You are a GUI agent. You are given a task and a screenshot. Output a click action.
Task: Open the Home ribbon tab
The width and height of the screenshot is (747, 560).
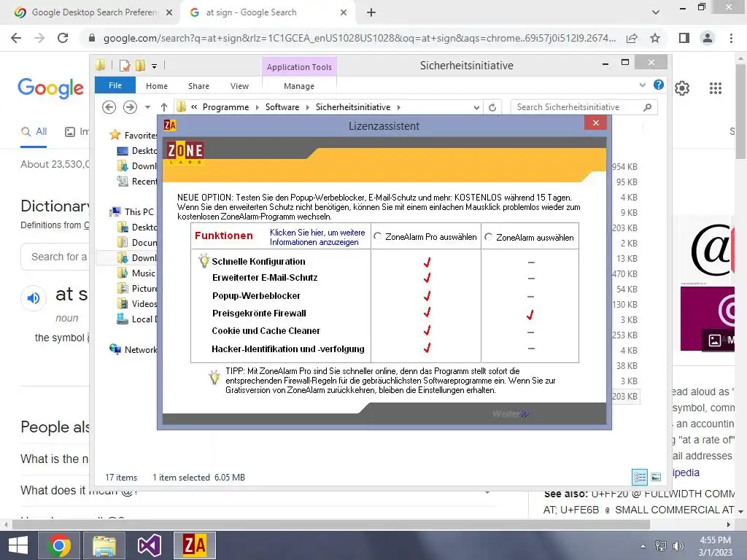point(157,86)
